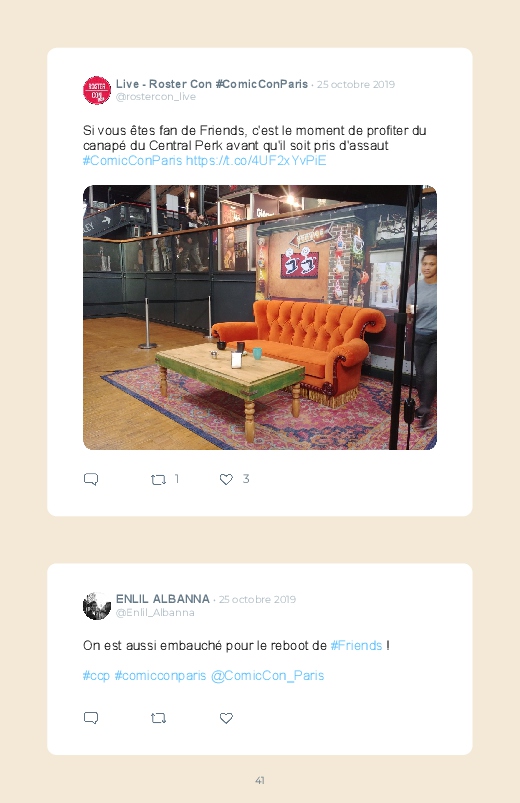Image resolution: width=520 pixels, height=803 pixels.
Task: Click reply icon on Roster Con tweet
Action: 91,479
